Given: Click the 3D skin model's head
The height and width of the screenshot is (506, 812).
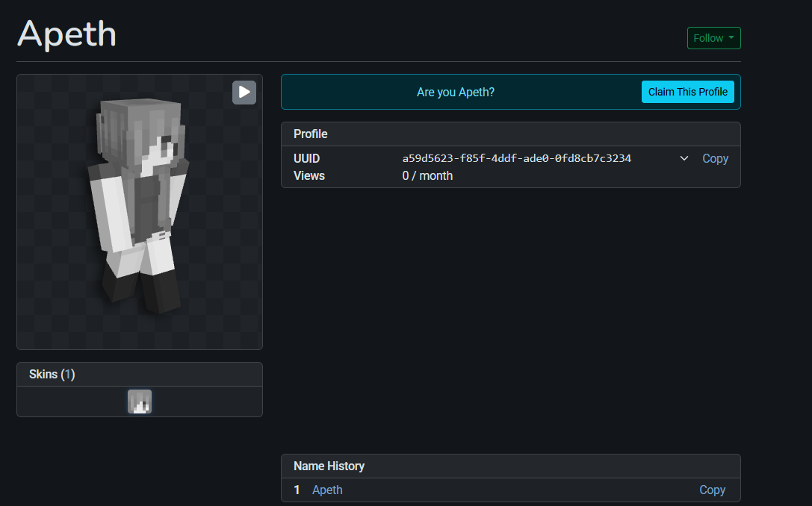Looking at the screenshot, I should tap(142, 134).
